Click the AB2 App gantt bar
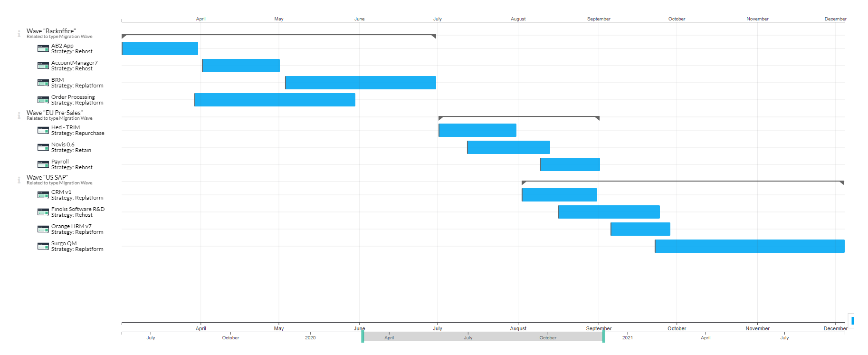This screenshot has height=355, width=868. [160, 48]
